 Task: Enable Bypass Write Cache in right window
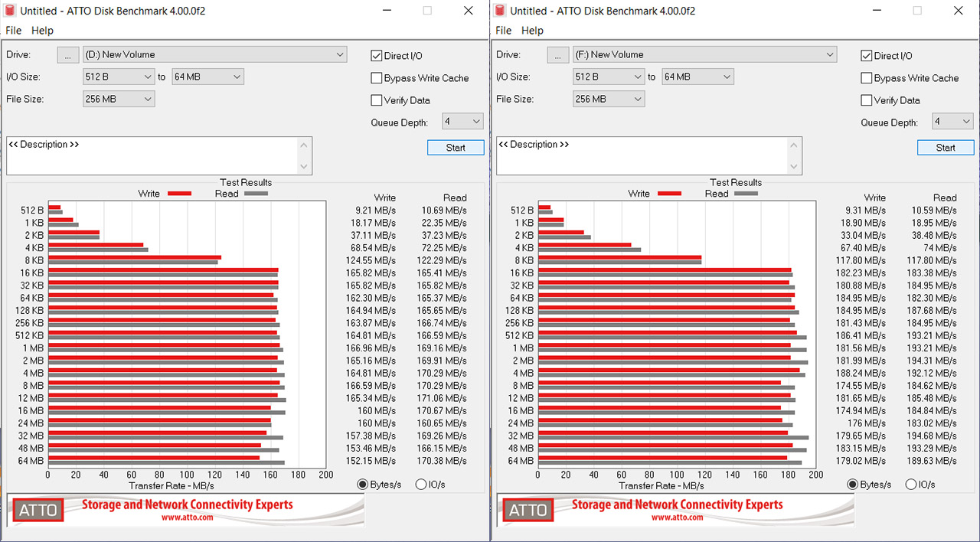[x=867, y=78]
